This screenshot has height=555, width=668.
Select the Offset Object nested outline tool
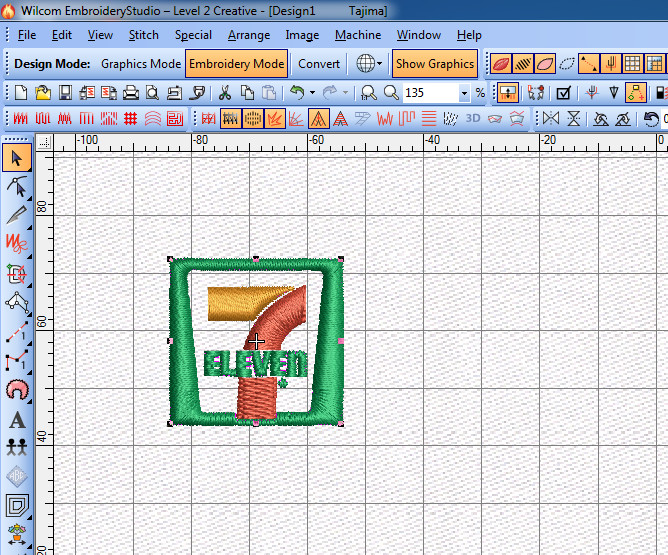pyautogui.click(x=17, y=506)
